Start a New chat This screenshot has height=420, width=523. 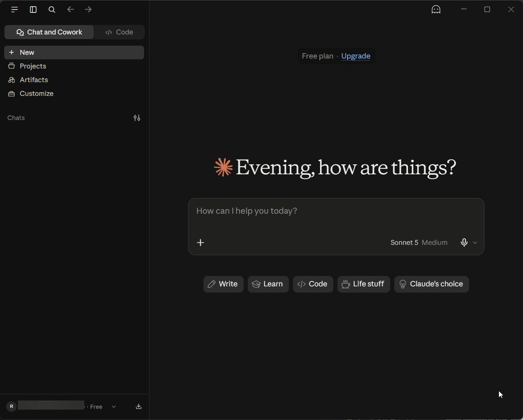pyautogui.click(x=74, y=52)
